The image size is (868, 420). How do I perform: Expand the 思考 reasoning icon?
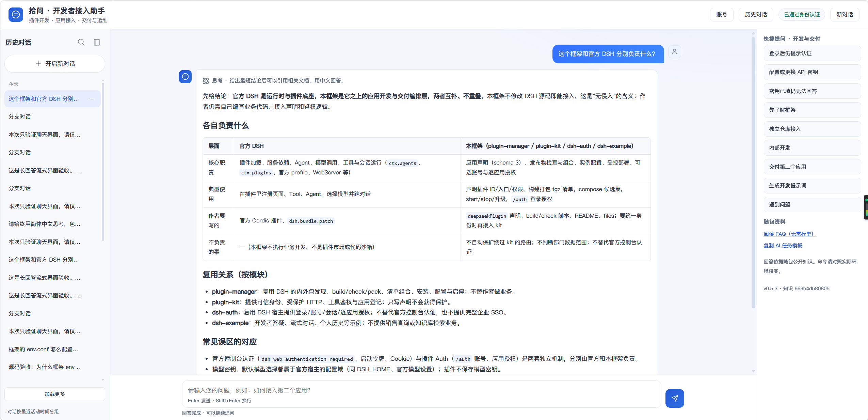pyautogui.click(x=206, y=81)
